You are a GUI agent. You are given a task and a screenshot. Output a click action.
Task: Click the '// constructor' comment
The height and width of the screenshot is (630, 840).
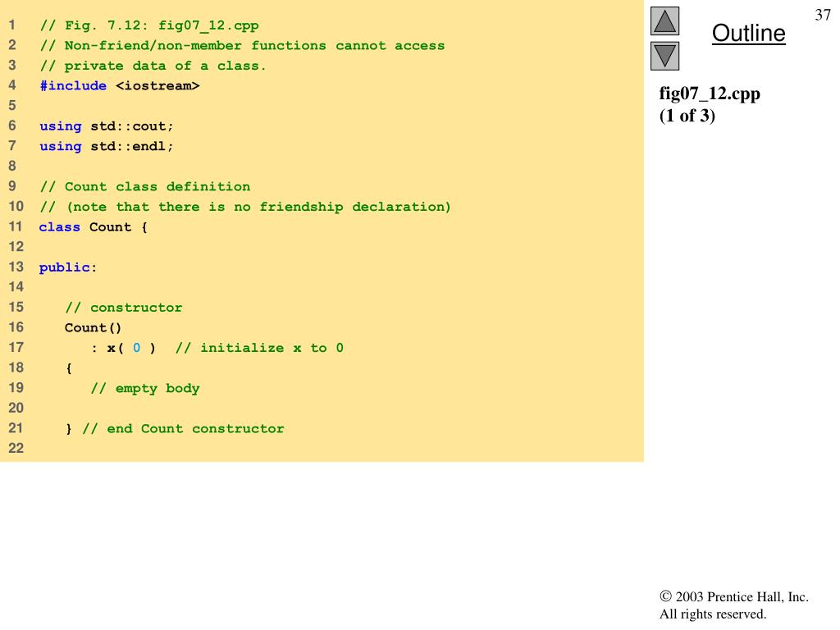[x=123, y=308]
